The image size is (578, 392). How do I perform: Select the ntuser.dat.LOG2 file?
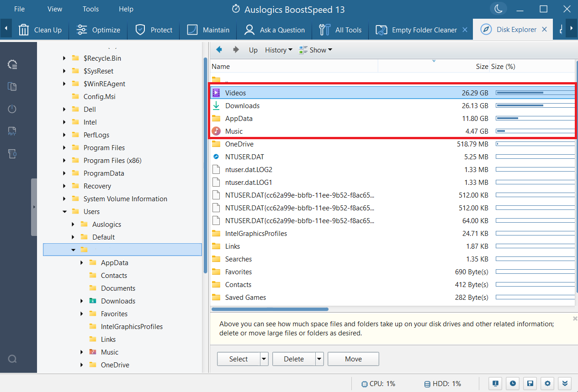click(x=392, y=170)
